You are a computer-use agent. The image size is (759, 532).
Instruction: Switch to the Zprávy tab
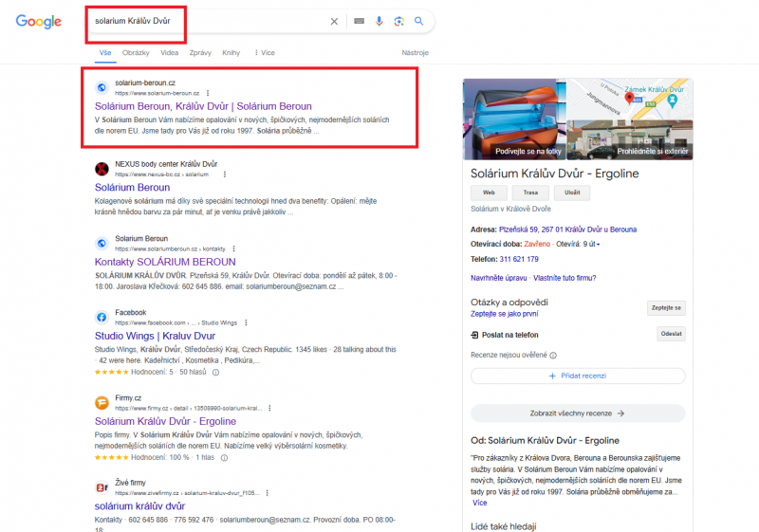200,53
